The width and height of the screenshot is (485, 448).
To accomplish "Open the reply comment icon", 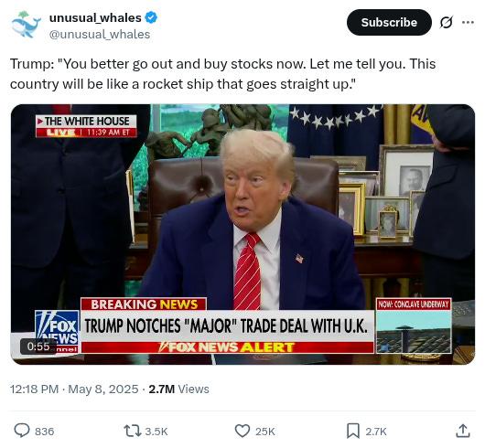I will tap(22, 431).
